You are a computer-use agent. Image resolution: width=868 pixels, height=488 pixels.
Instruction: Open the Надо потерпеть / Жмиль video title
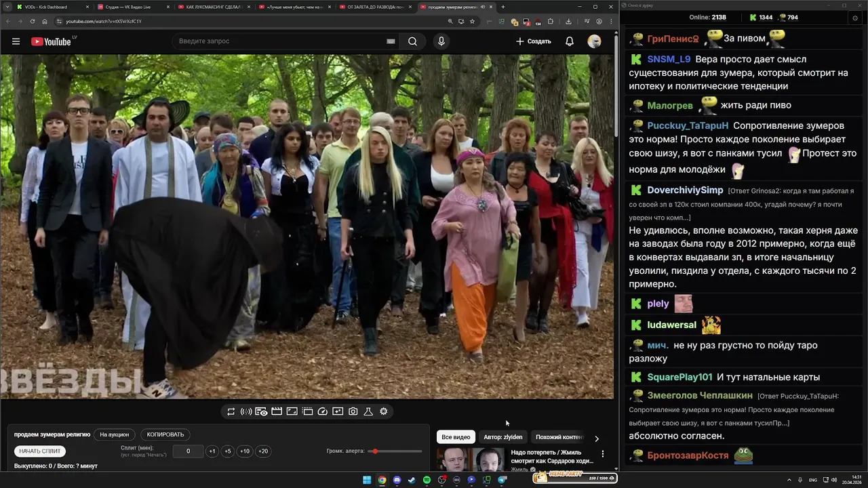coord(552,456)
